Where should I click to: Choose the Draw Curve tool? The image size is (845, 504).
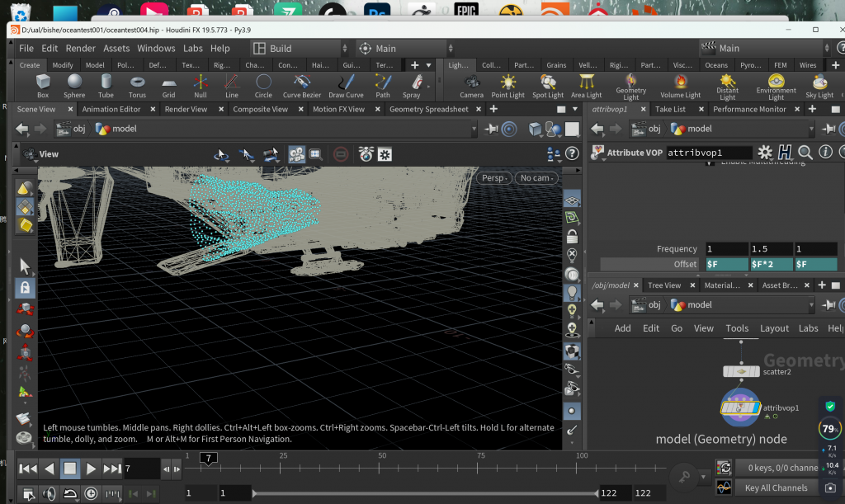pyautogui.click(x=346, y=86)
